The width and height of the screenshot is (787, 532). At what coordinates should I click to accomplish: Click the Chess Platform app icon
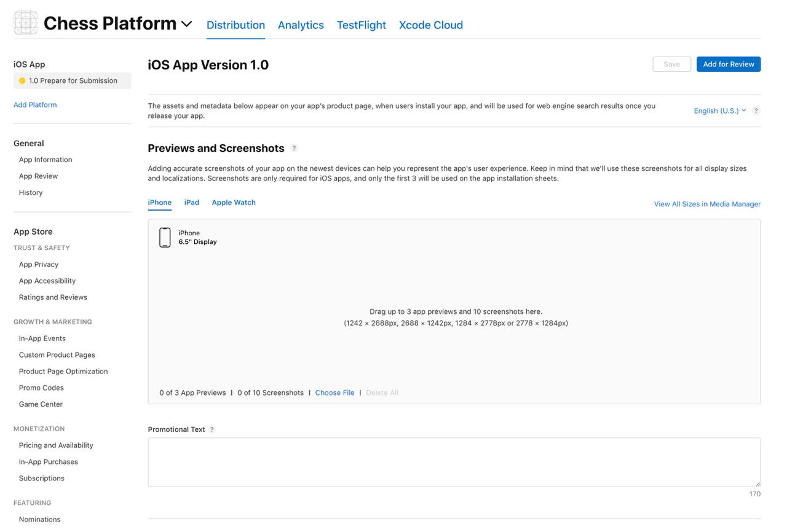[x=25, y=23]
